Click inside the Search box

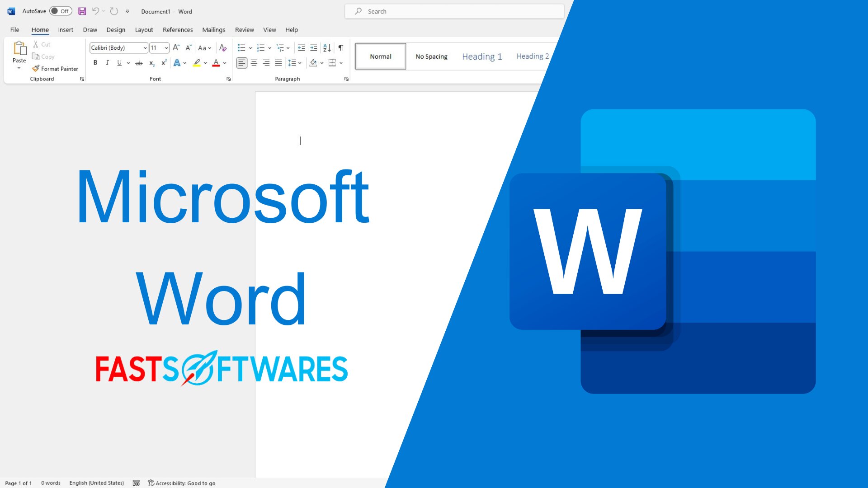[454, 11]
